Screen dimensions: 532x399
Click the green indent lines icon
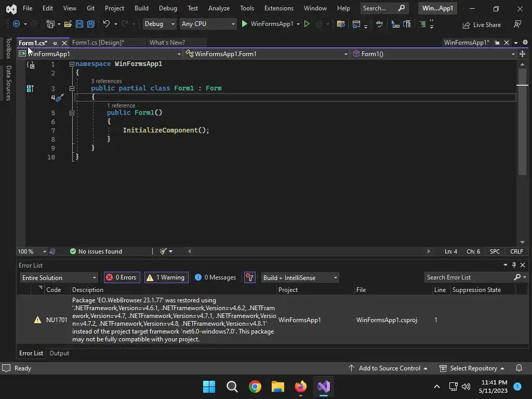[422, 24]
